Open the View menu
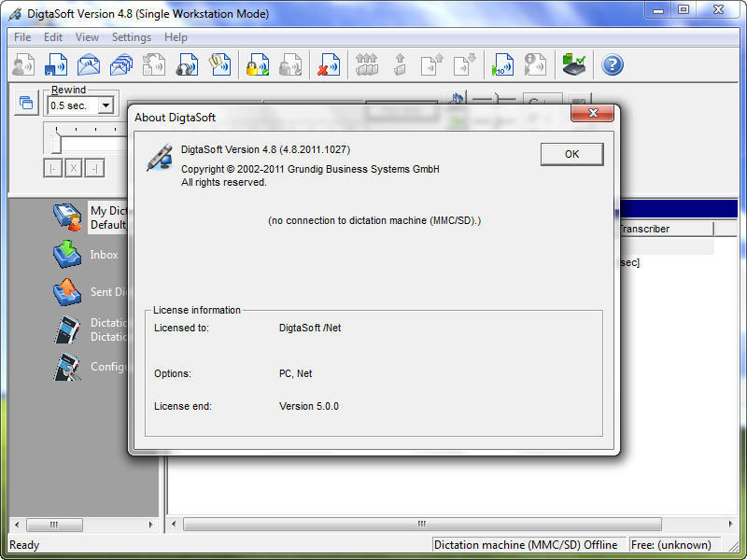The image size is (747, 560). click(87, 37)
